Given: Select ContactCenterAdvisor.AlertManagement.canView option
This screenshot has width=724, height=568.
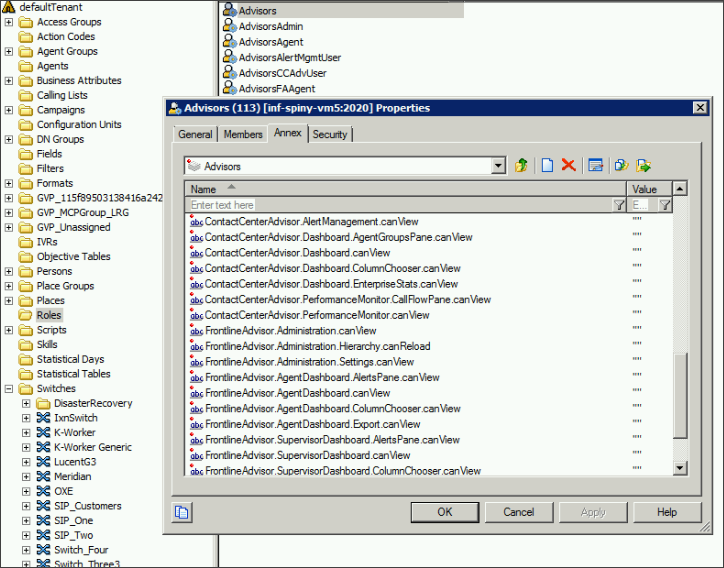Looking at the screenshot, I should coord(312,222).
